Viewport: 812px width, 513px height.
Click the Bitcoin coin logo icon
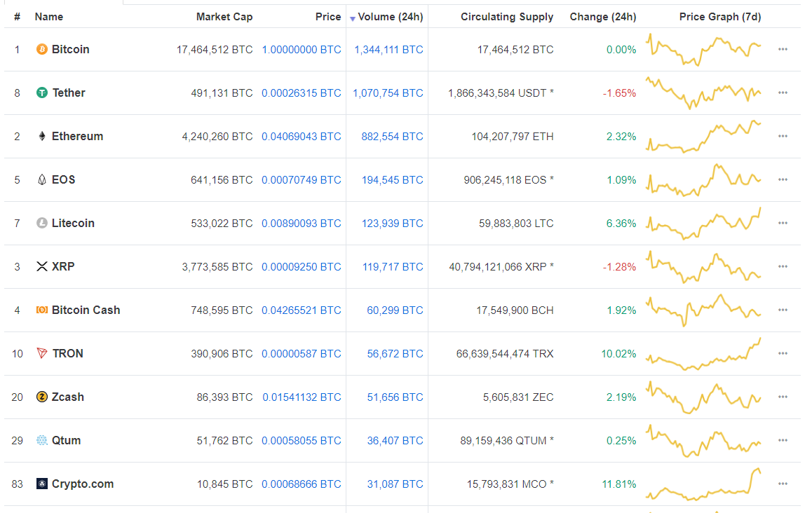coord(42,50)
